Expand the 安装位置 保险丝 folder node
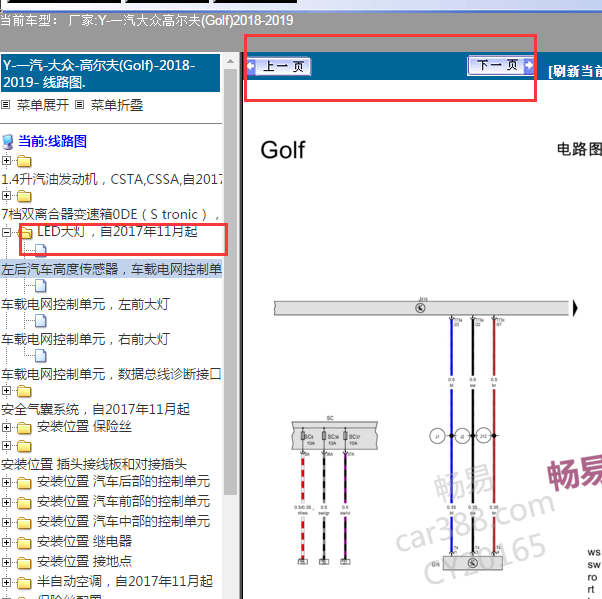The height and width of the screenshot is (599, 602). (6, 427)
